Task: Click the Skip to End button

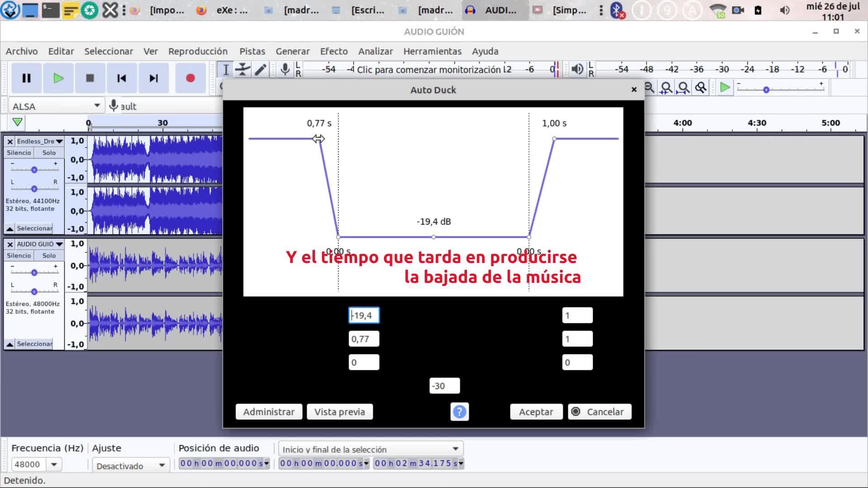Action: pos(154,78)
